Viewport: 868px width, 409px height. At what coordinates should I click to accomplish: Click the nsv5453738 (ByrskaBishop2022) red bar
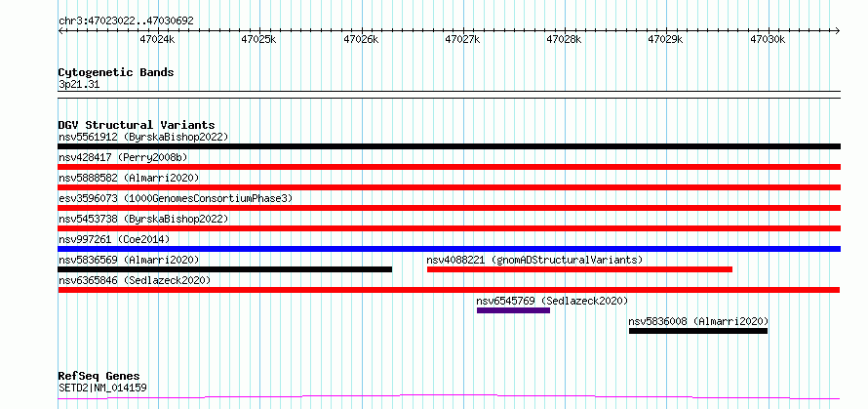click(x=449, y=228)
